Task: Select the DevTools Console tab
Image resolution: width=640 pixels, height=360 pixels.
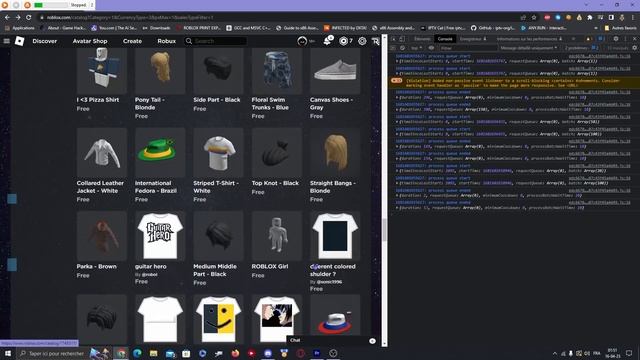Action: click(x=445, y=39)
